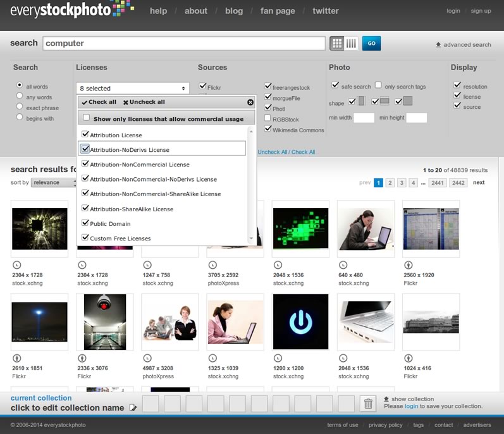Open the sort by relevance dropdown
The height and width of the screenshot is (434, 504).
[54, 182]
